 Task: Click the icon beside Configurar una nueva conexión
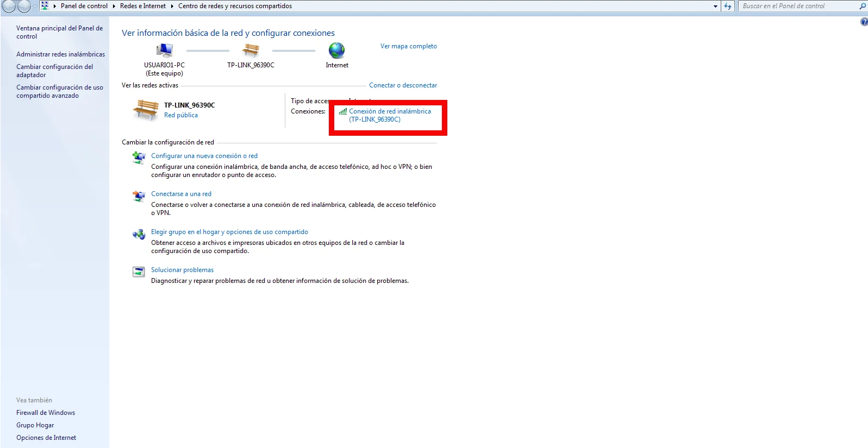(139, 157)
